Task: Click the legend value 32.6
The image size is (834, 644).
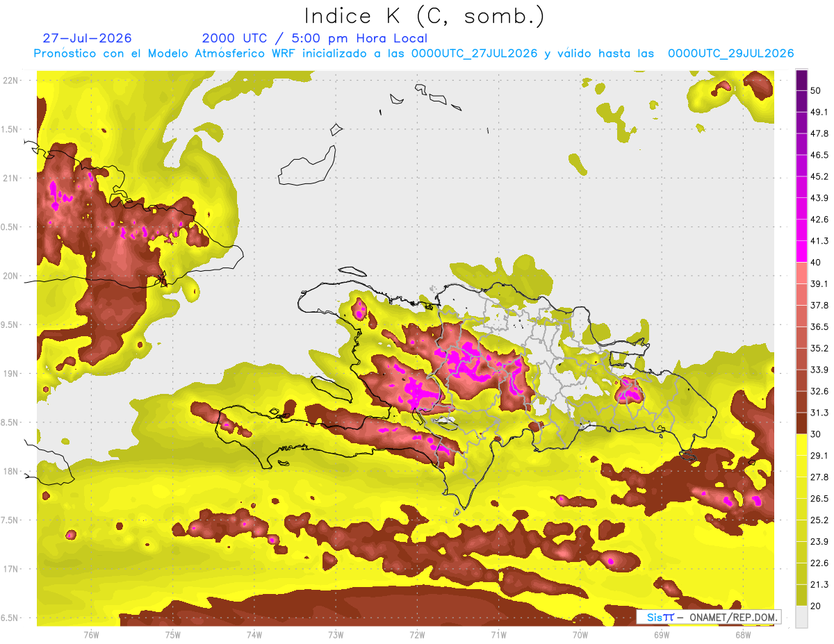Action: tap(819, 392)
